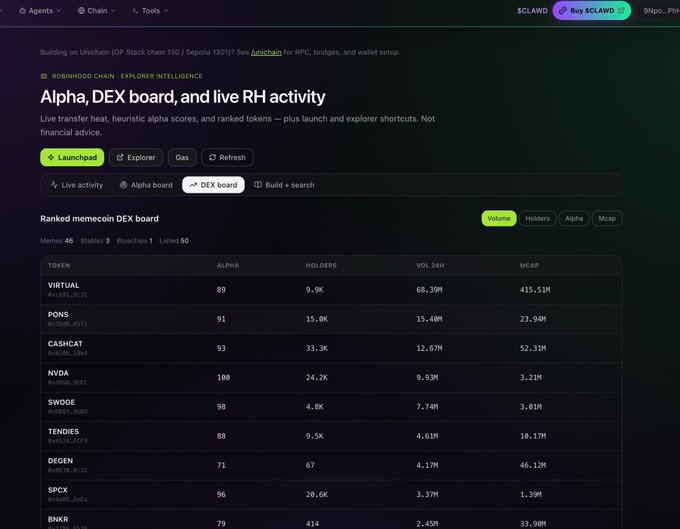Click the HOLDERS column header
Screen dimensions: 680x529
coord(321,265)
